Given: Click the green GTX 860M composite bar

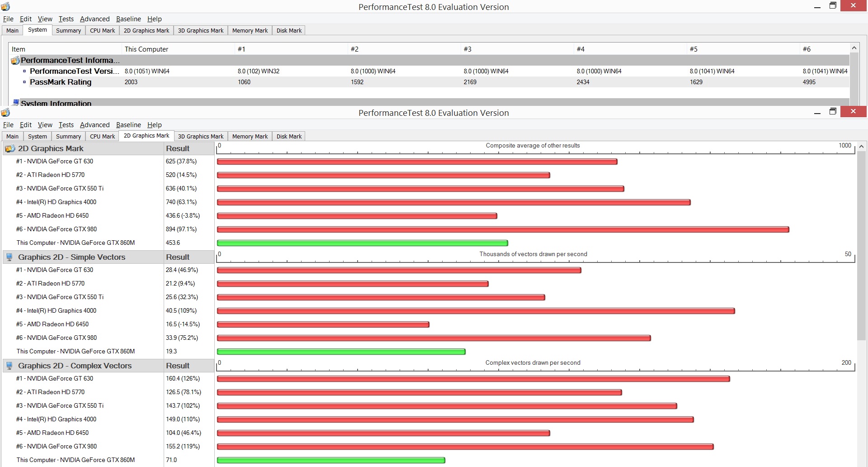Looking at the screenshot, I should [362, 243].
